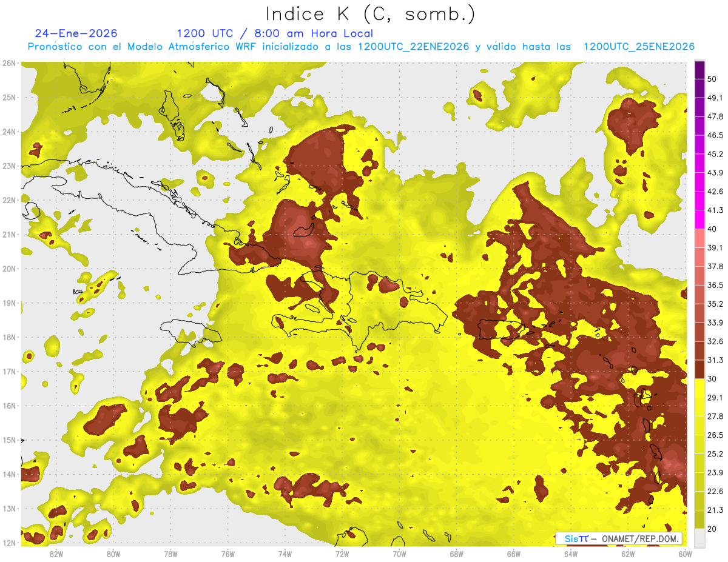This screenshot has width=728, height=562.
Task: Click the colorbar value "42.6"
Action: coord(715,192)
